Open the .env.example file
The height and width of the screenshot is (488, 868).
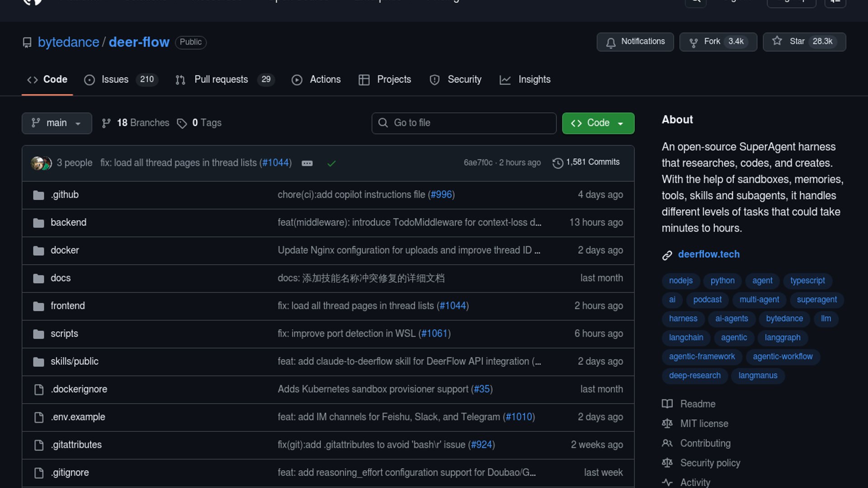[78, 417]
